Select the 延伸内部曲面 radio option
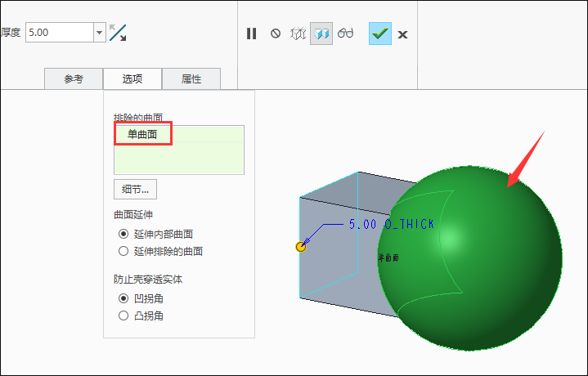The width and height of the screenshot is (588, 376). [123, 234]
